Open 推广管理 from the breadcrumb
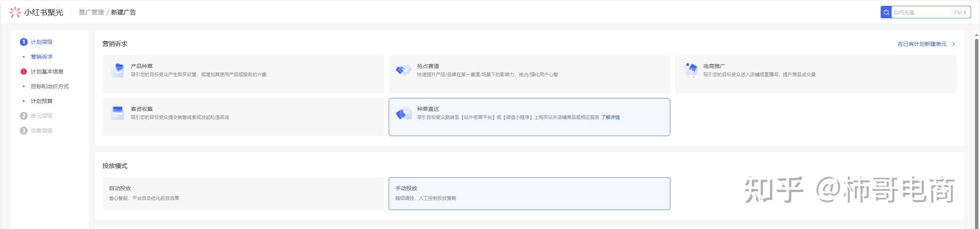Viewport: 980px width, 229px height. click(90, 12)
